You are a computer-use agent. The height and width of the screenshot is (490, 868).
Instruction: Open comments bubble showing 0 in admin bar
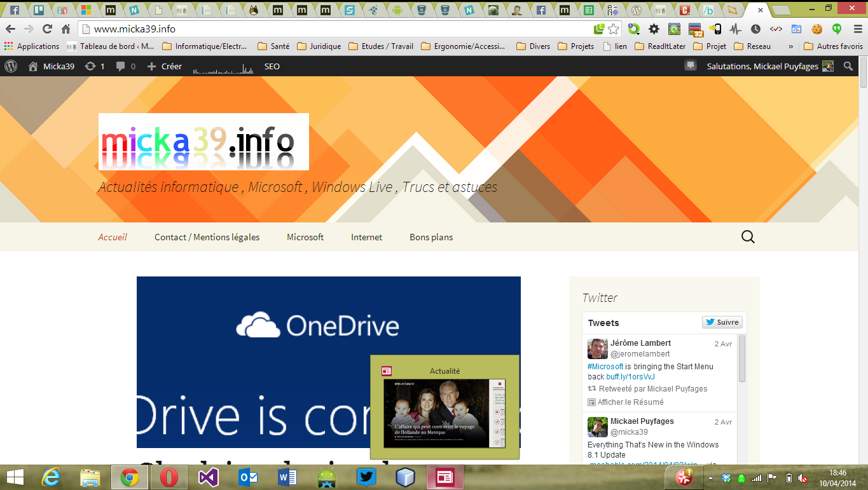(x=126, y=66)
